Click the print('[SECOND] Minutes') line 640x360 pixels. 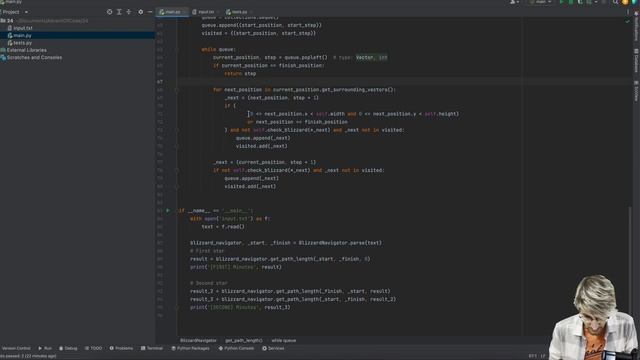point(240,307)
